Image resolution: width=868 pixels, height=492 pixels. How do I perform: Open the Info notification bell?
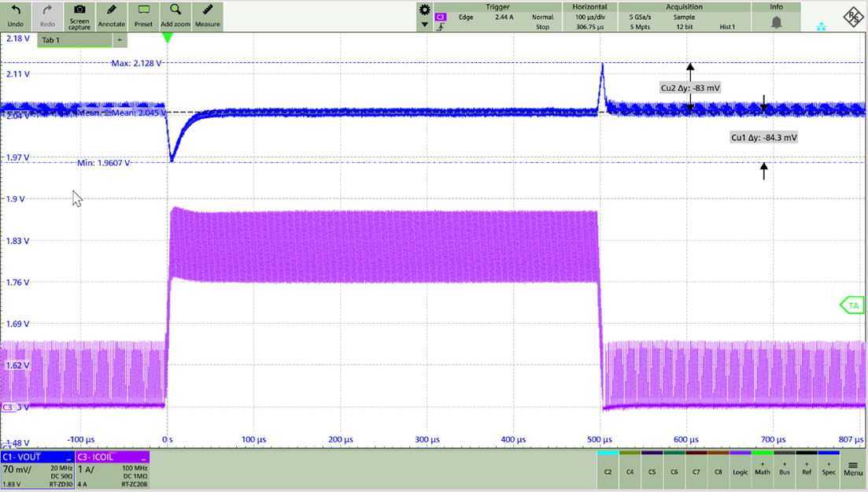[776, 23]
